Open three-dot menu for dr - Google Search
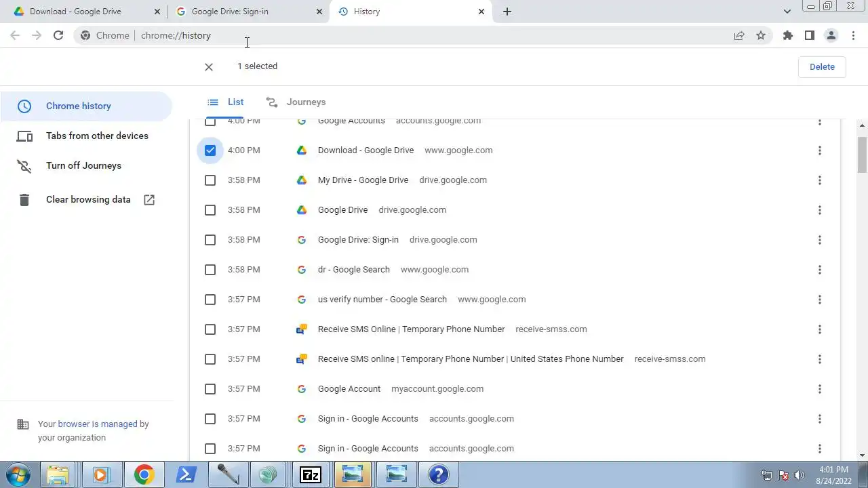Image resolution: width=868 pixels, height=488 pixels. click(x=819, y=270)
